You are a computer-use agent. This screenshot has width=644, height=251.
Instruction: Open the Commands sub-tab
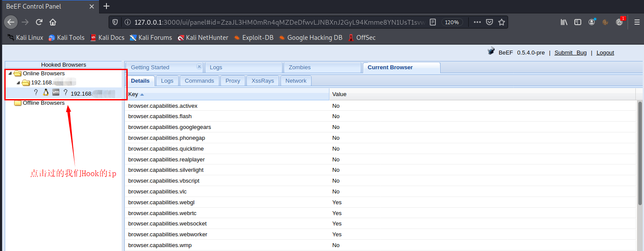pyautogui.click(x=199, y=81)
